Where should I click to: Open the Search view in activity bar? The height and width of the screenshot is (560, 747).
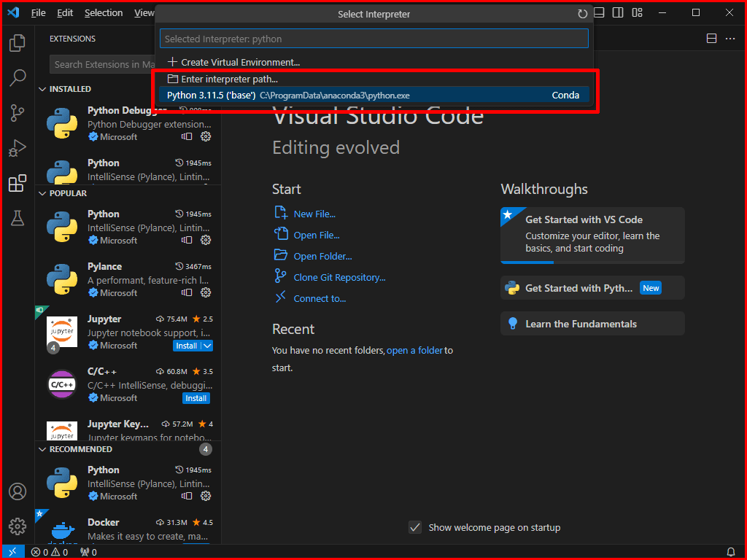18,77
